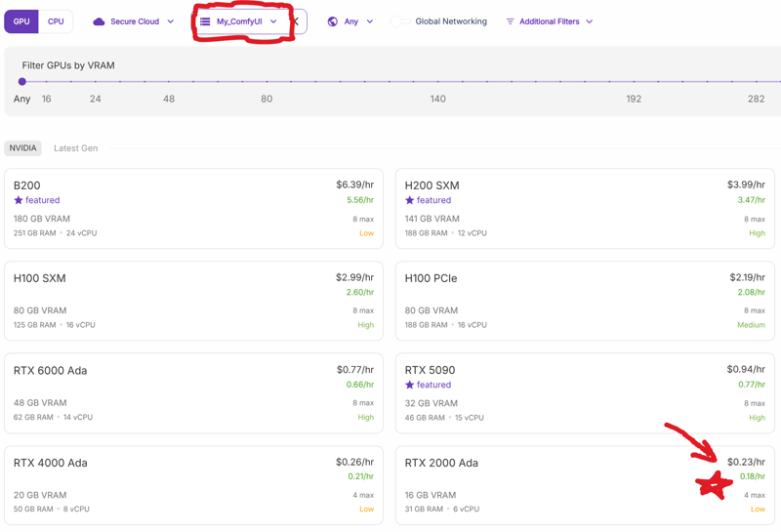Choose the H100 SXM GPU card
781x532 pixels.
(193, 301)
